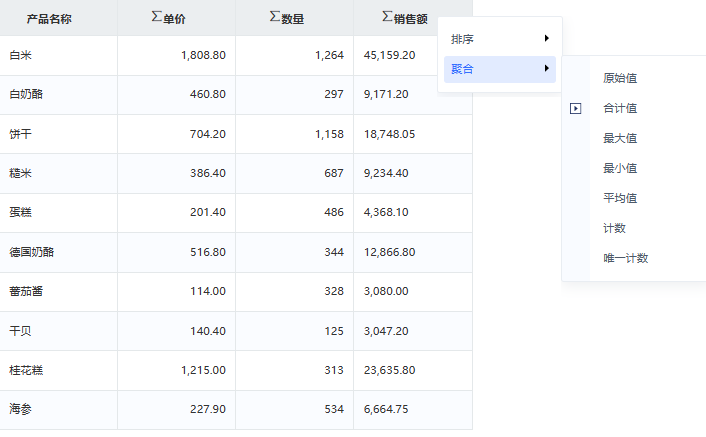This screenshot has height=437, width=706.
Task: Select the 白米 row name cell
Action: click(x=59, y=55)
